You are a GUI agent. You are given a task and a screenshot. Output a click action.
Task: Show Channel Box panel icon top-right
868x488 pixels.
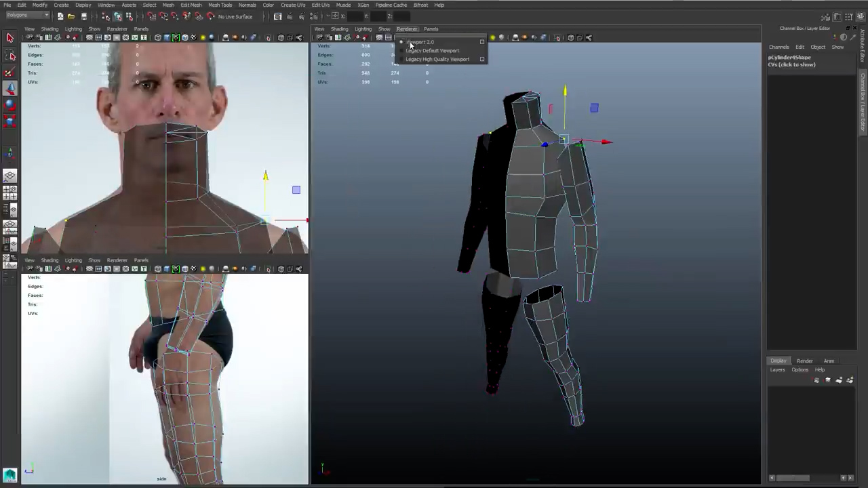pyautogui.click(x=860, y=17)
